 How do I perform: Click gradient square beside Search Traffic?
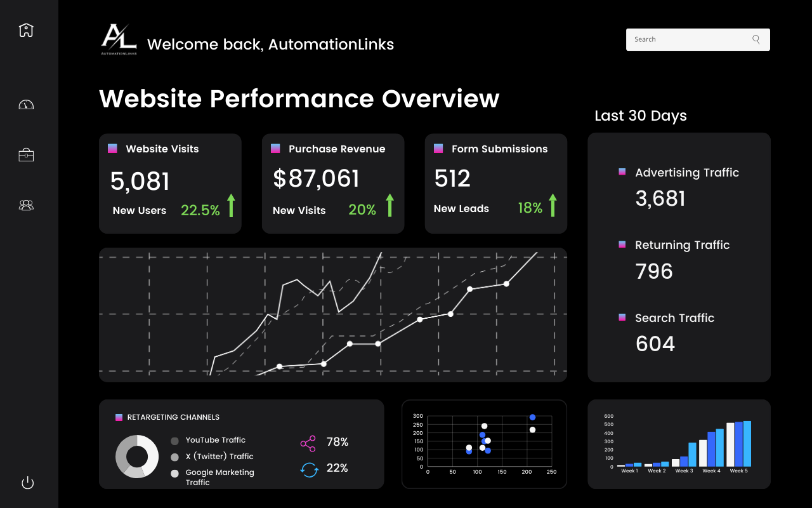622,317
